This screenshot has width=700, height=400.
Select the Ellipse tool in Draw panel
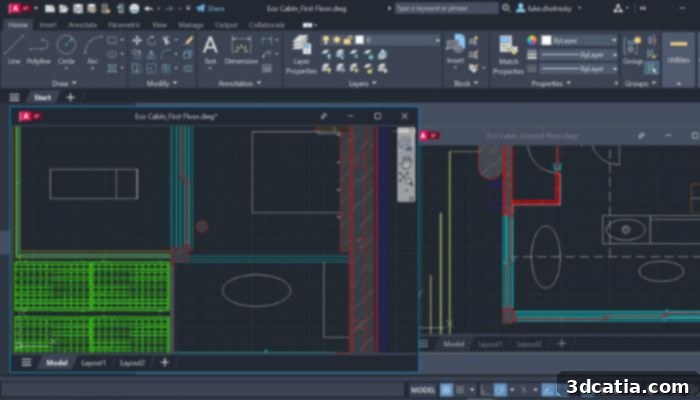[x=112, y=54]
